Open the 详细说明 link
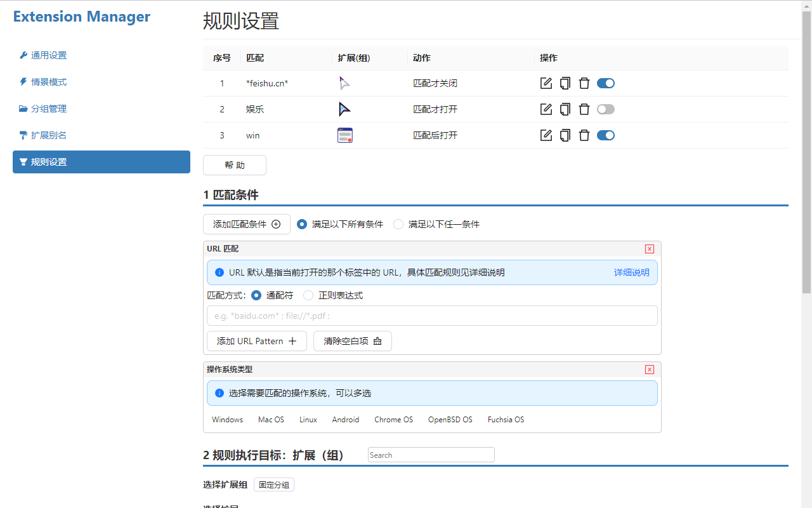The height and width of the screenshot is (508, 812). click(631, 272)
